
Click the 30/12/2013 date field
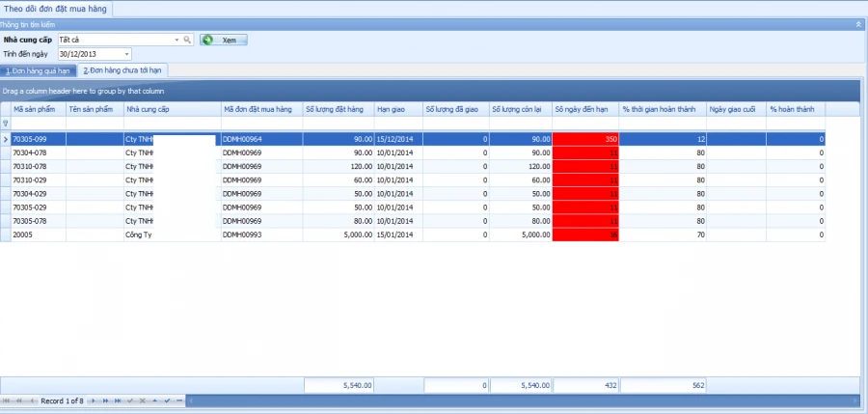tap(91, 54)
